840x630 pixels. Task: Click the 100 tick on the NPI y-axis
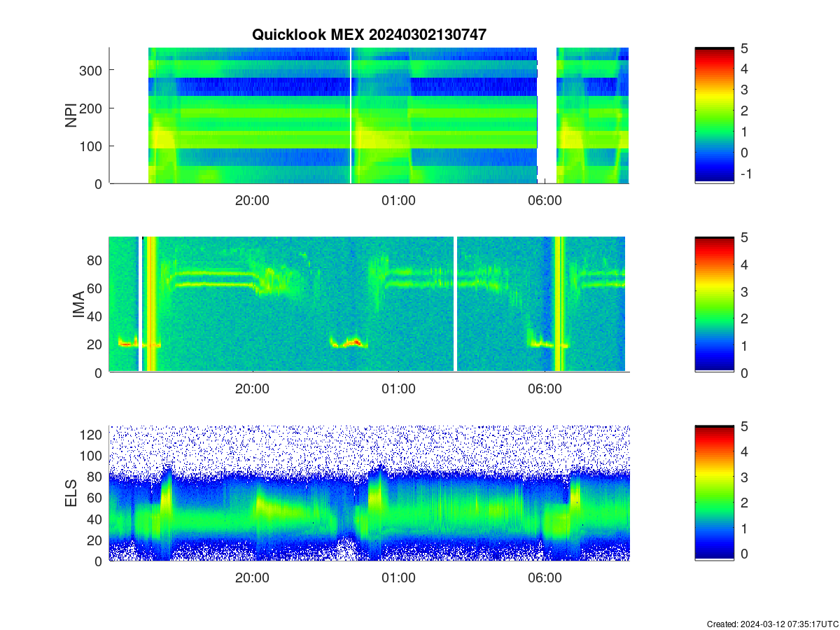[92, 146]
